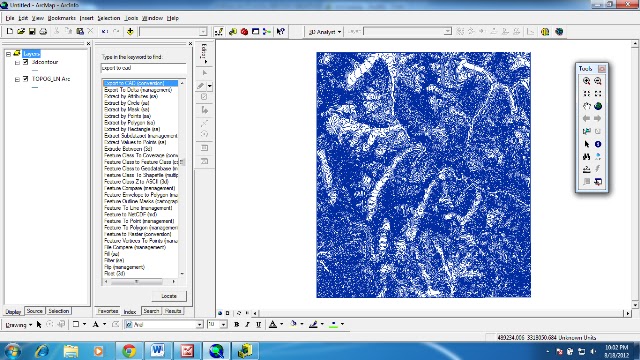The image size is (640, 360).
Task: Switch to the Search tab in ArcToolbox
Action: [x=151, y=311]
